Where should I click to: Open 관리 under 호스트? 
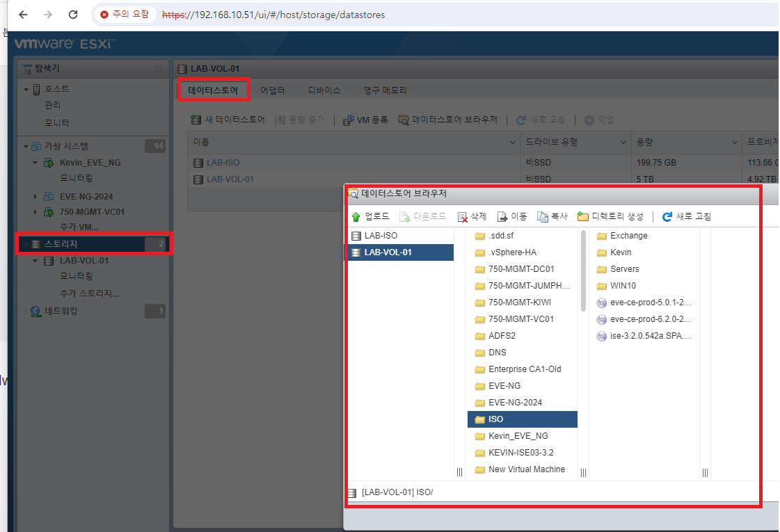pos(52,106)
